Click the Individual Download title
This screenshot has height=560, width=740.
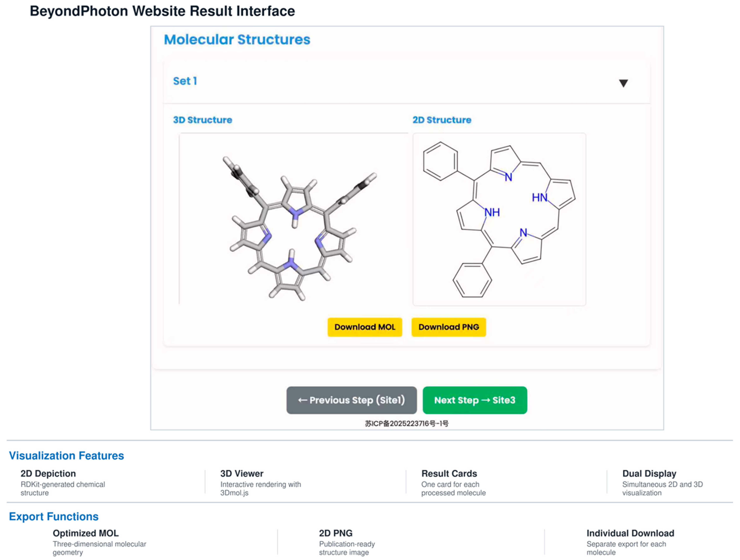[x=630, y=533]
